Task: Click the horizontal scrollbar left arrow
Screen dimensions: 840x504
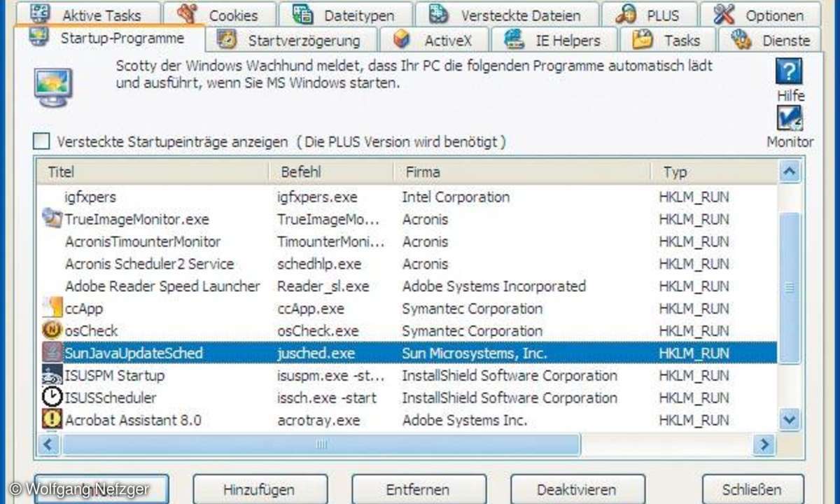Action: (49, 444)
